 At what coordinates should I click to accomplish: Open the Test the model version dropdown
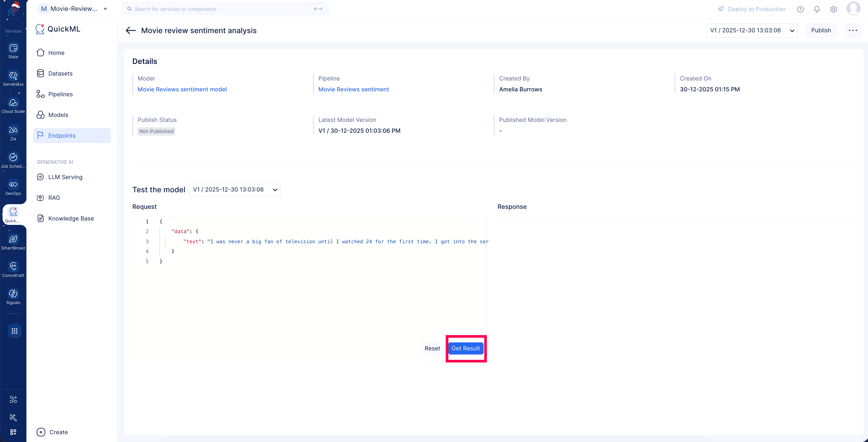[x=235, y=189]
